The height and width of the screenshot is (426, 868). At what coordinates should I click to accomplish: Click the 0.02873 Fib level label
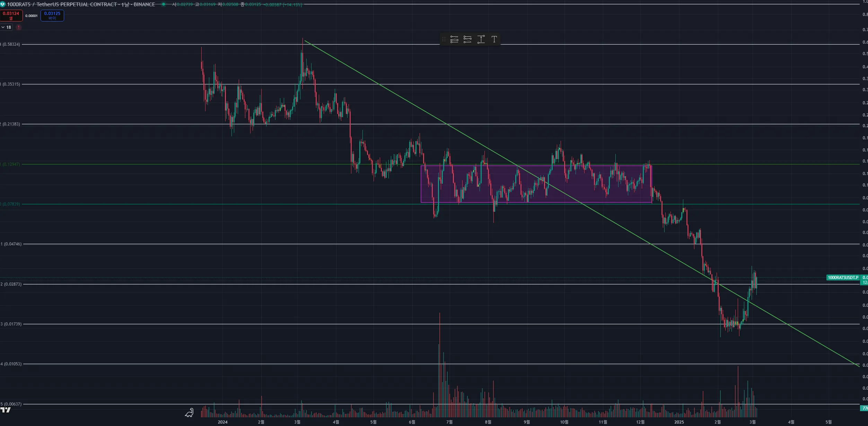pyautogui.click(x=11, y=284)
